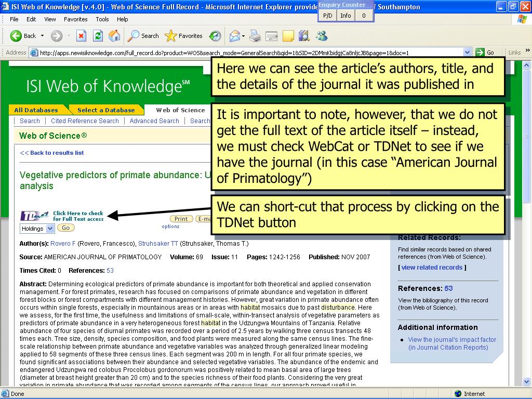Click the vertical scrollbar thumb

tap(527, 136)
